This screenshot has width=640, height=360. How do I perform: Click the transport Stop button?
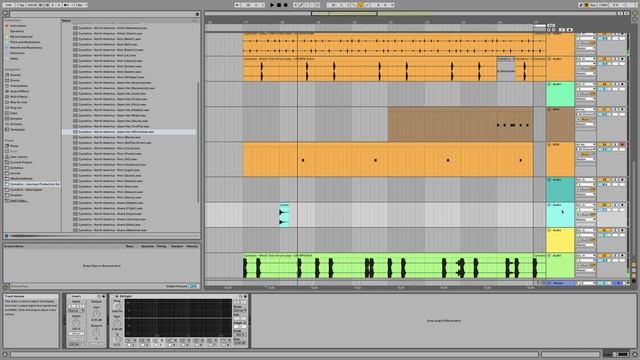coord(279,5)
